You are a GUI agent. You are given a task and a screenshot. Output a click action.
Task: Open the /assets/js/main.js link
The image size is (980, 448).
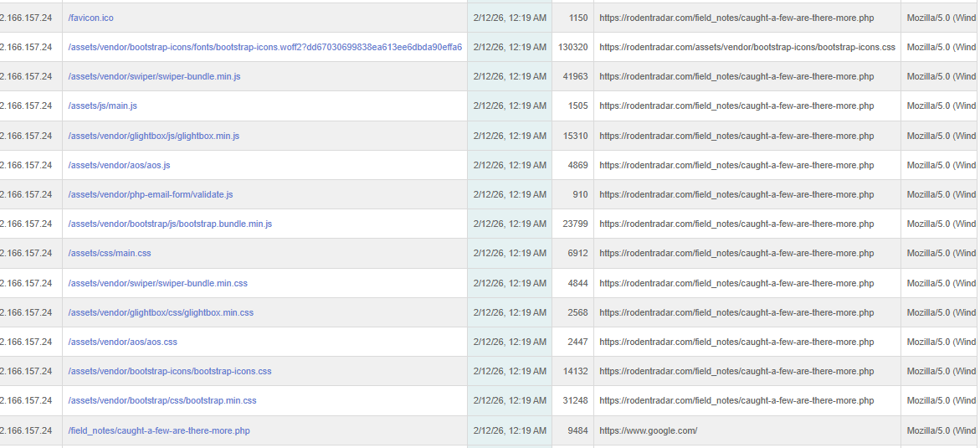102,106
